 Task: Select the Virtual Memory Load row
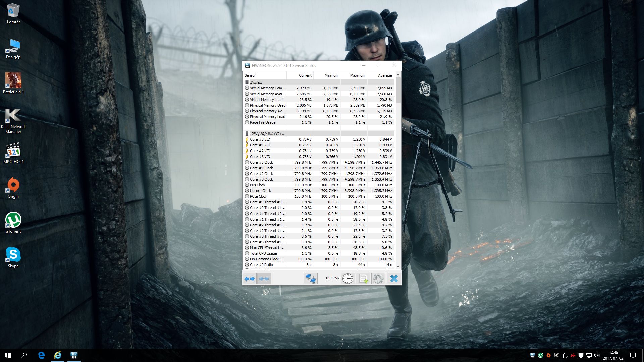pos(318,100)
